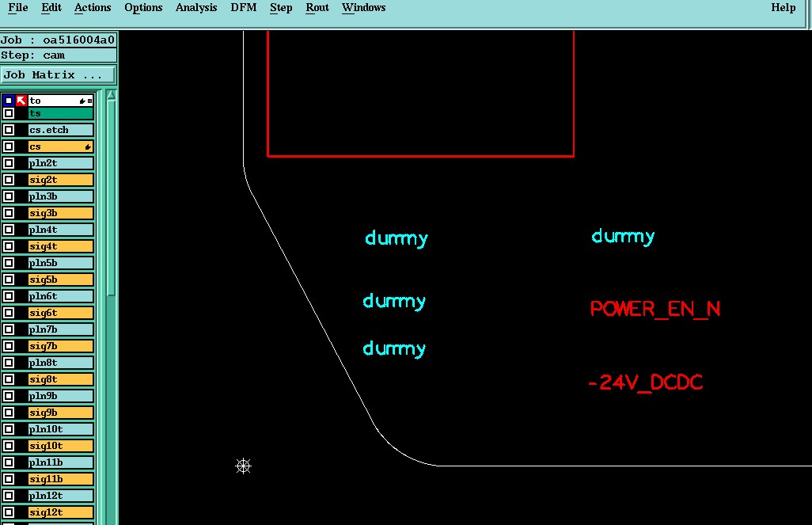Select the 'ts' layer name
The height and width of the screenshot is (525, 812).
click(x=61, y=113)
